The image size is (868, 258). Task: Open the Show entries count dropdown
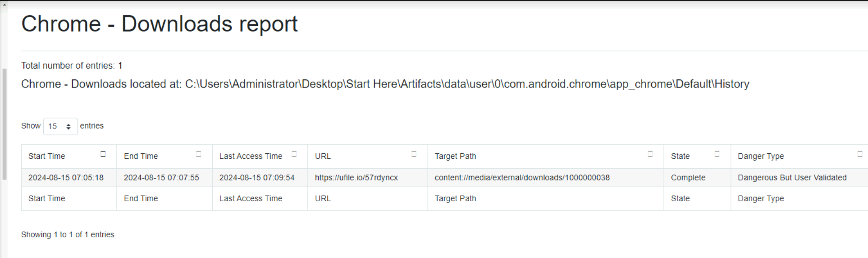pyautogui.click(x=60, y=126)
